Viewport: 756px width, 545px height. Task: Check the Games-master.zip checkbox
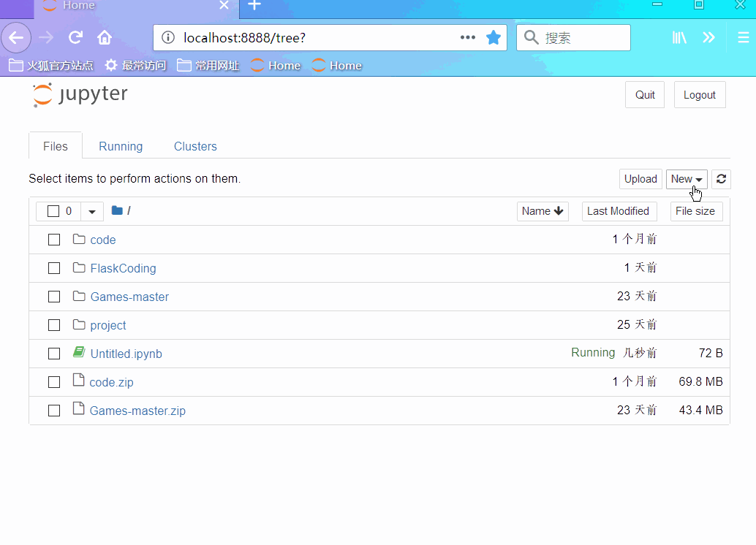(x=54, y=410)
